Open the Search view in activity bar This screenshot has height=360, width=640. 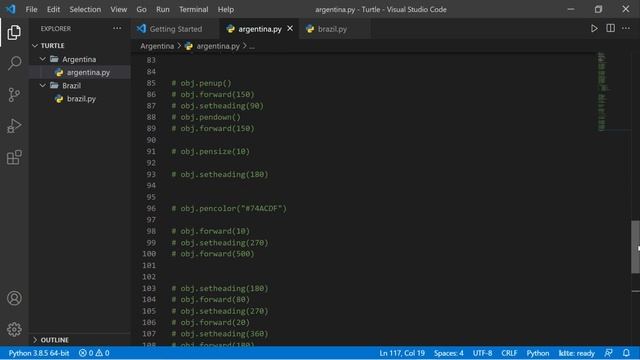[14, 63]
